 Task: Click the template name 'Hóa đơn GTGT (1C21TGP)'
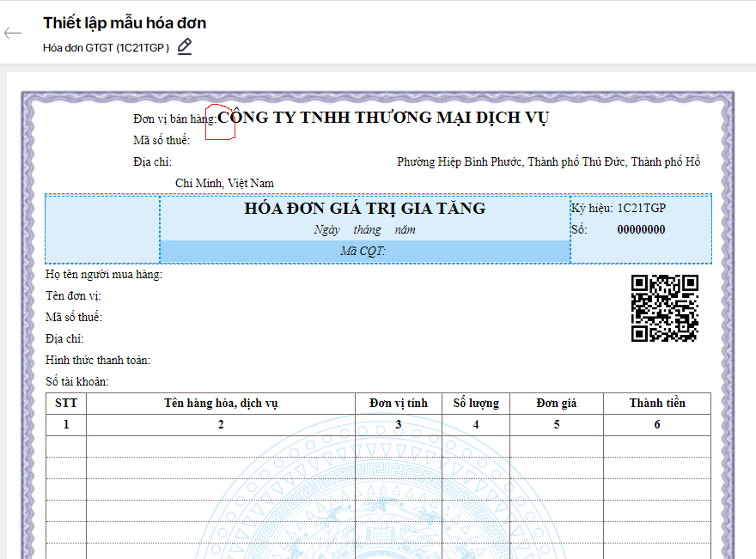106,48
